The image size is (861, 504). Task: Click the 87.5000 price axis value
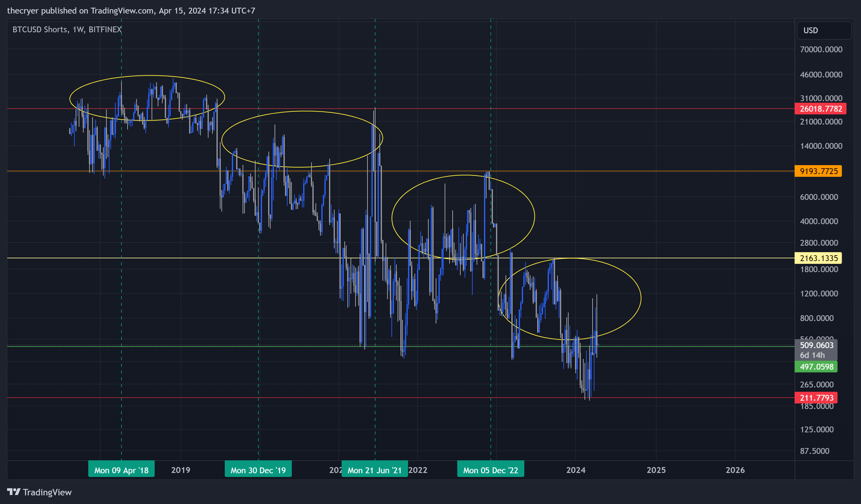pyautogui.click(x=815, y=451)
